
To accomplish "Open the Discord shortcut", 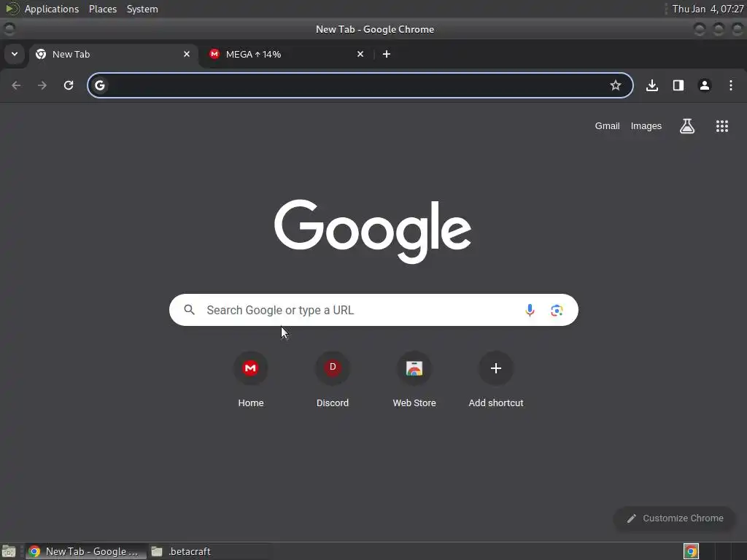I will click(x=333, y=379).
